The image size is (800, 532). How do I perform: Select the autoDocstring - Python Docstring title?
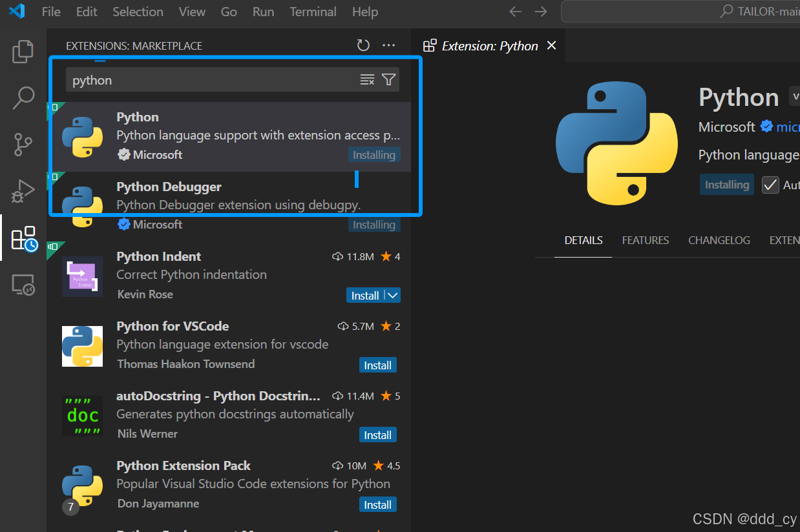coord(218,396)
